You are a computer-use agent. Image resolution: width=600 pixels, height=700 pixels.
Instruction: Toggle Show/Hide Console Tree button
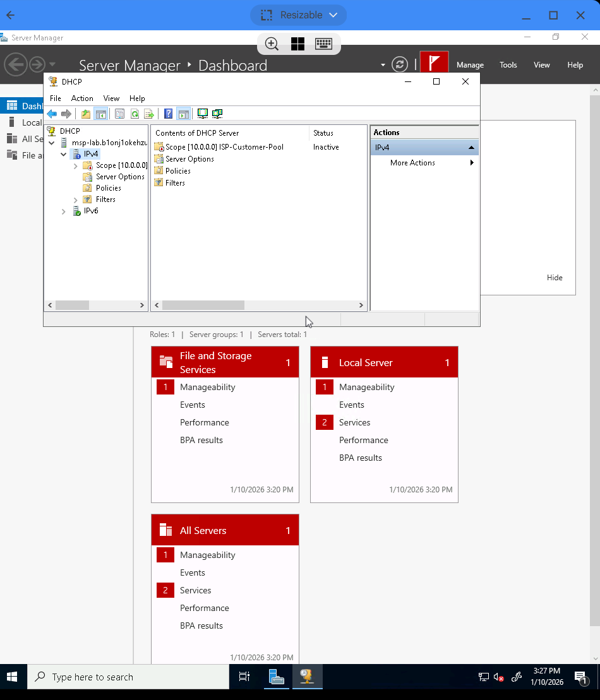[x=100, y=114]
